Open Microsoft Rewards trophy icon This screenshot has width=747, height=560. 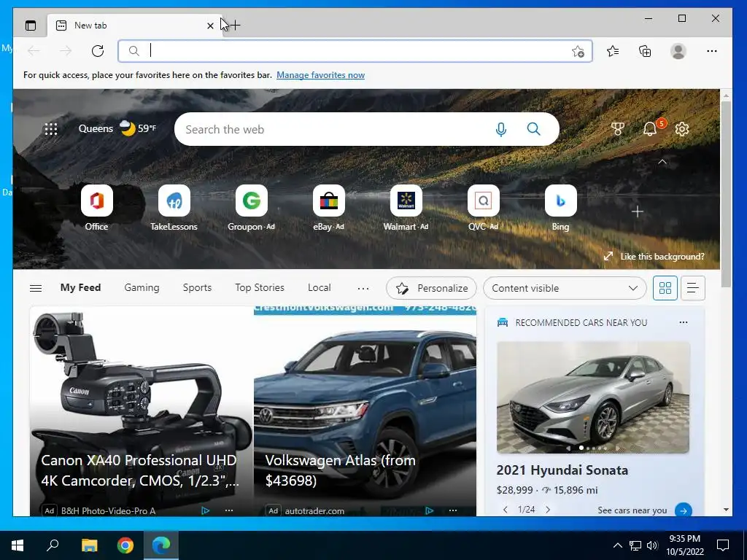tap(617, 128)
